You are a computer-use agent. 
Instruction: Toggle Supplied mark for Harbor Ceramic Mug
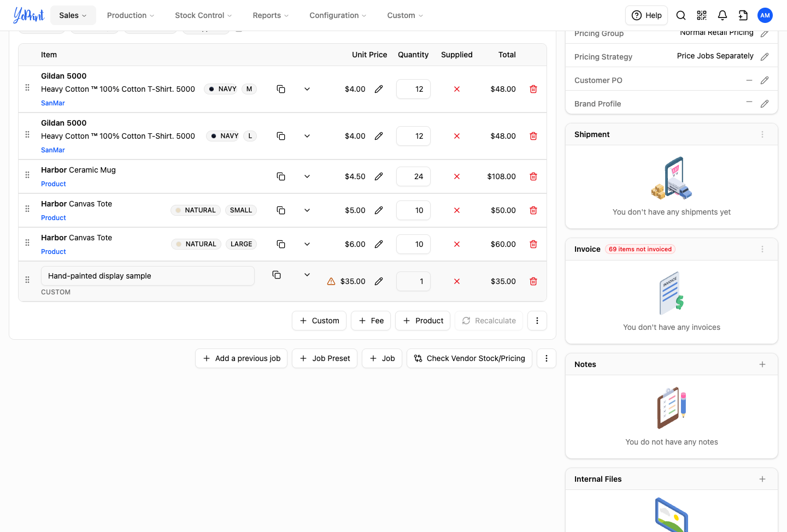click(x=457, y=176)
